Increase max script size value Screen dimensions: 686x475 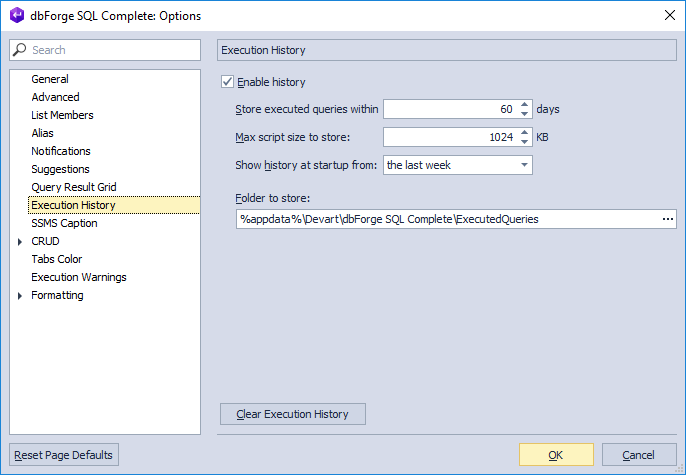[525, 132]
